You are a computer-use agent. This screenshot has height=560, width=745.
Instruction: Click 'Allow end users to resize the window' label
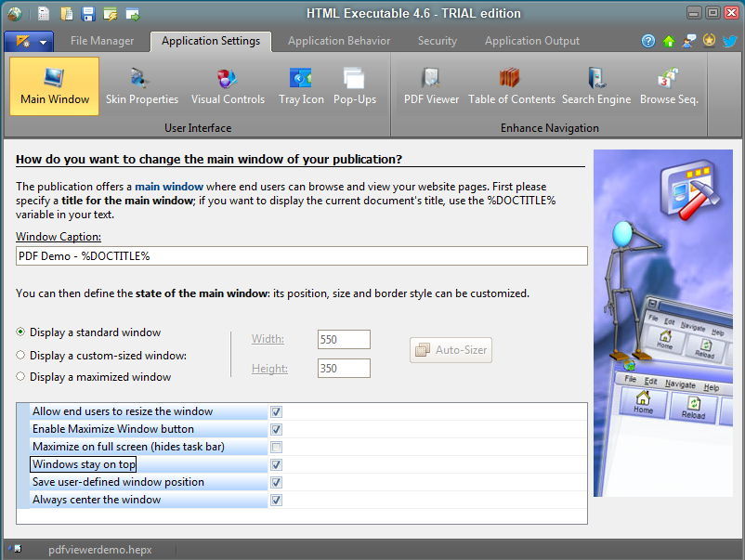pos(123,411)
